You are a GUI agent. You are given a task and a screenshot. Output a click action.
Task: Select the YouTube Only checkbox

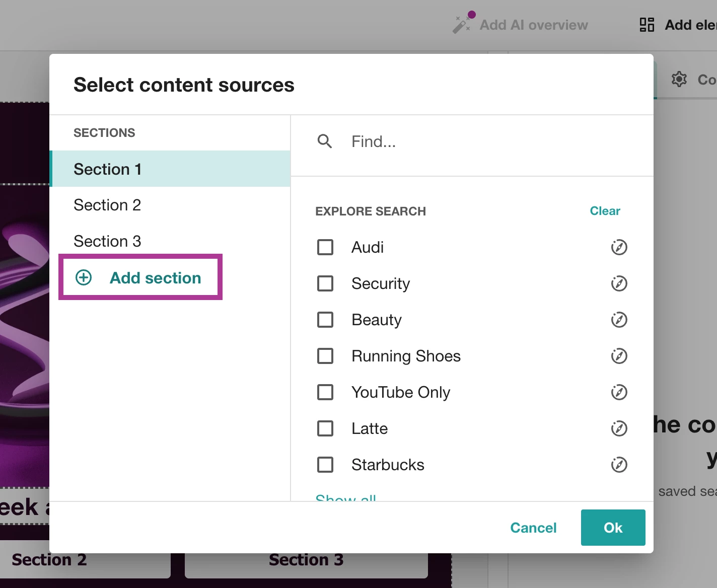(325, 392)
